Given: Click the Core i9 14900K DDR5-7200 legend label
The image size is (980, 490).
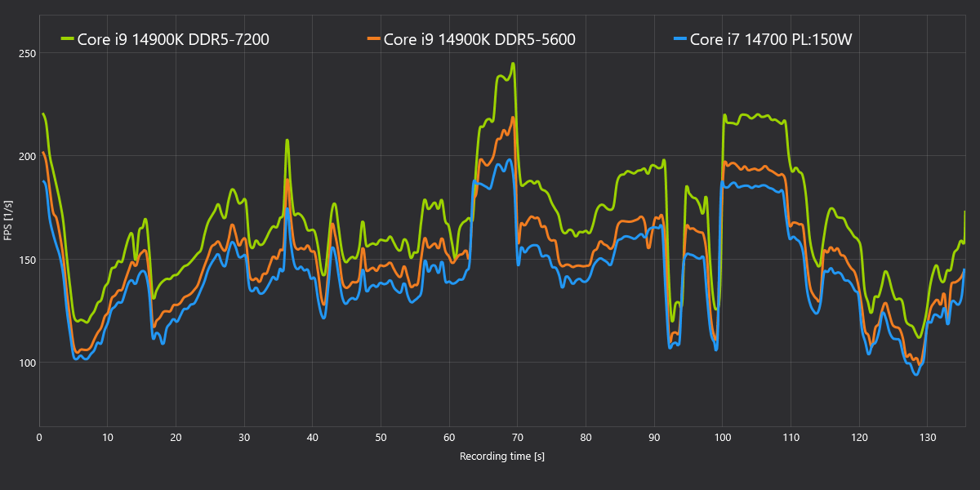Looking at the screenshot, I should click(x=173, y=38).
